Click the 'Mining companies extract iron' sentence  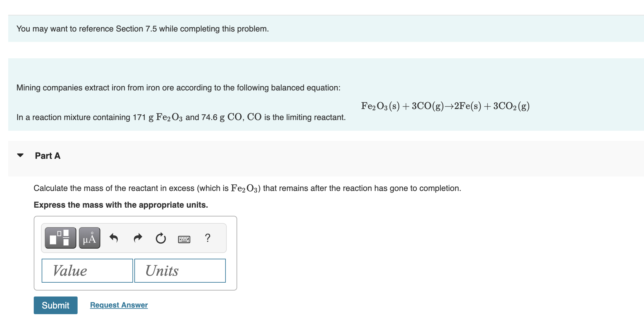[178, 88]
